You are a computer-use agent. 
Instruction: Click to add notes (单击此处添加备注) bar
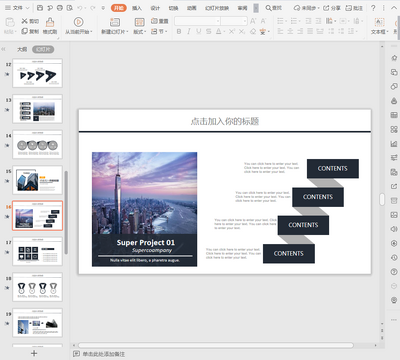click(104, 354)
